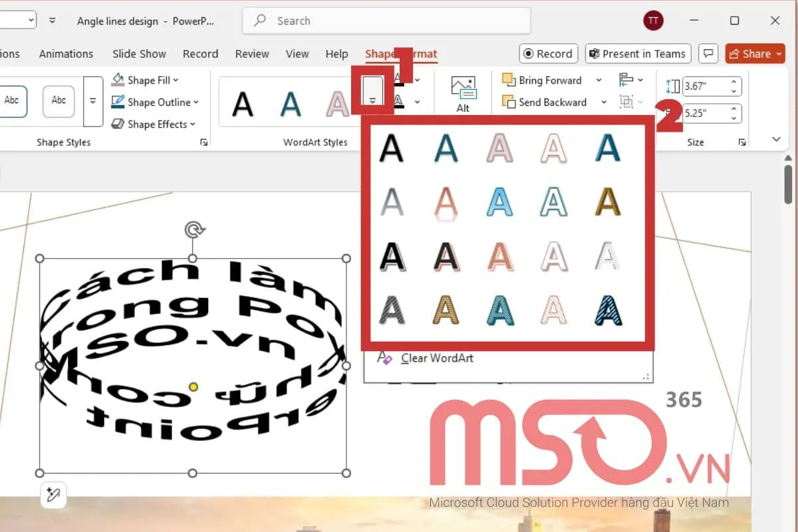The height and width of the screenshot is (532, 798).
Task: Select the blue gradient WordArt style in second row
Action: coord(499,201)
